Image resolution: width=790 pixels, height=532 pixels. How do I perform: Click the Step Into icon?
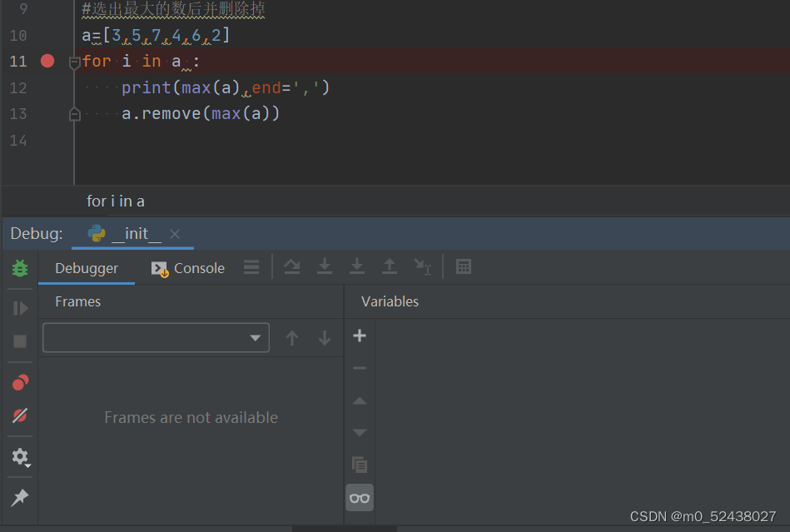click(x=325, y=266)
